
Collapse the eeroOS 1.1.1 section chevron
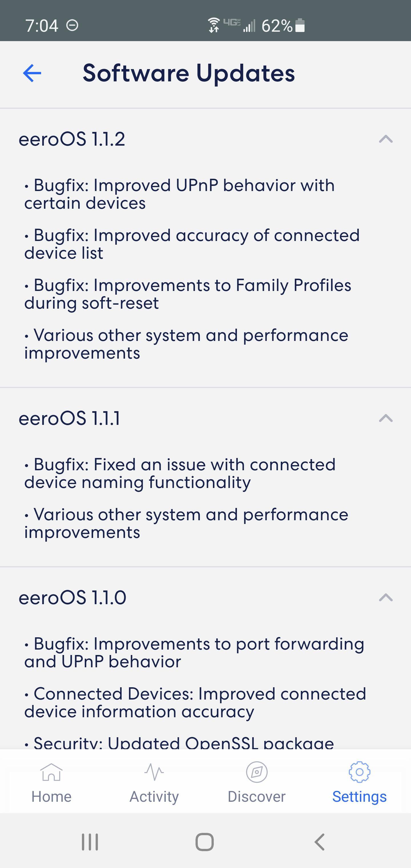(x=386, y=418)
